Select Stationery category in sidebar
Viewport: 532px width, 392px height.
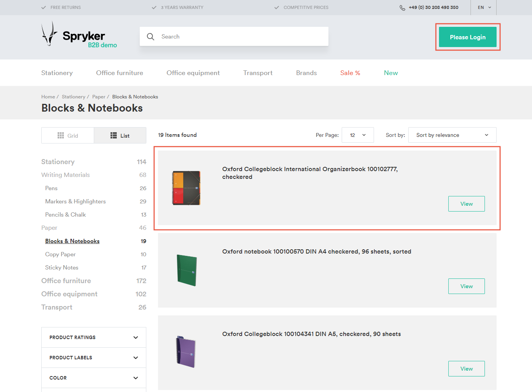[58, 162]
